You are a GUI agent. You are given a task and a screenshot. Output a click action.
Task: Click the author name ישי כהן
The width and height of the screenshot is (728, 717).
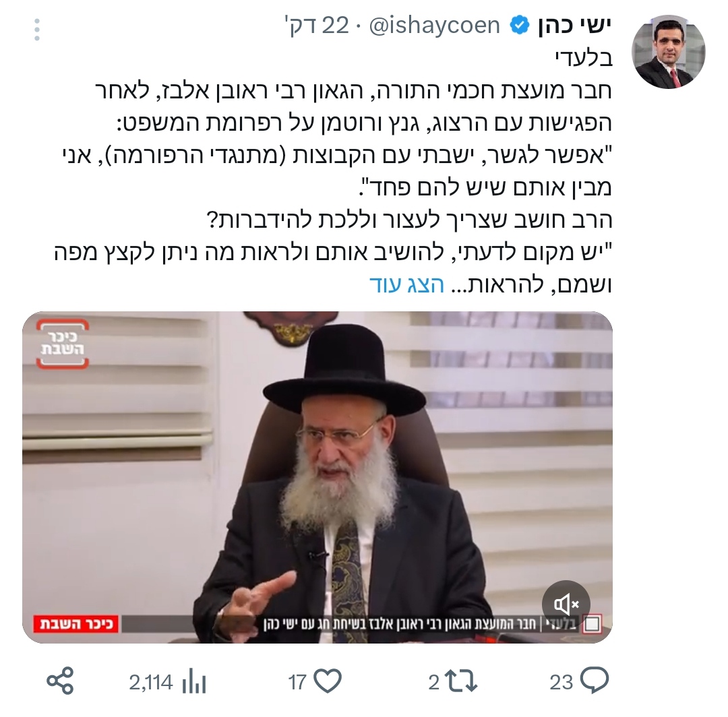pyautogui.click(x=574, y=25)
